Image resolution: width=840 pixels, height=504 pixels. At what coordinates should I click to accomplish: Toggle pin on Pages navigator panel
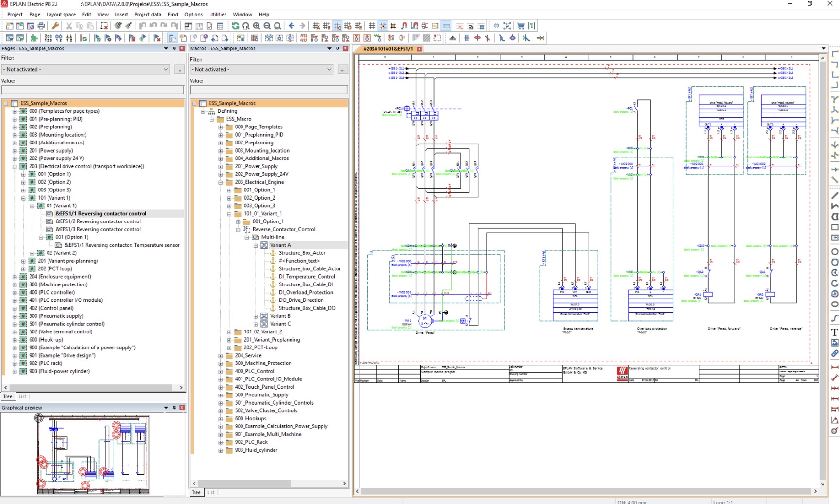[x=174, y=48]
